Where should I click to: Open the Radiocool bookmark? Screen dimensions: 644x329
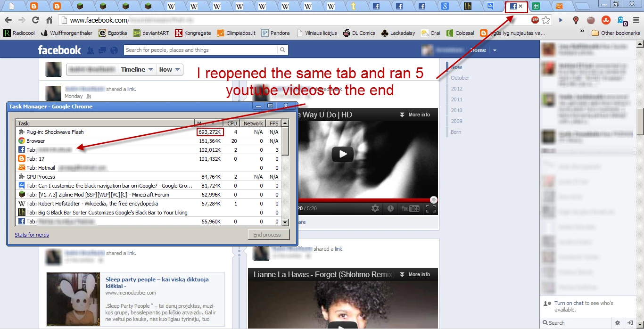pyautogui.click(x=19, y=33)
